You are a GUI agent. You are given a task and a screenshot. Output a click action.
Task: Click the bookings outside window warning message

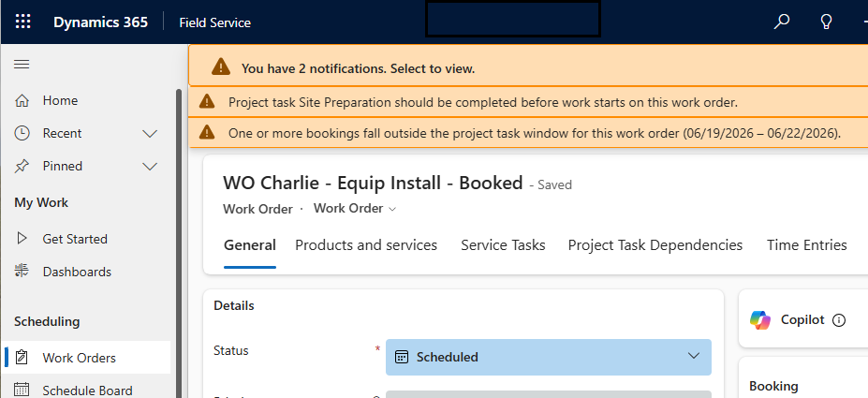point(535,133)
